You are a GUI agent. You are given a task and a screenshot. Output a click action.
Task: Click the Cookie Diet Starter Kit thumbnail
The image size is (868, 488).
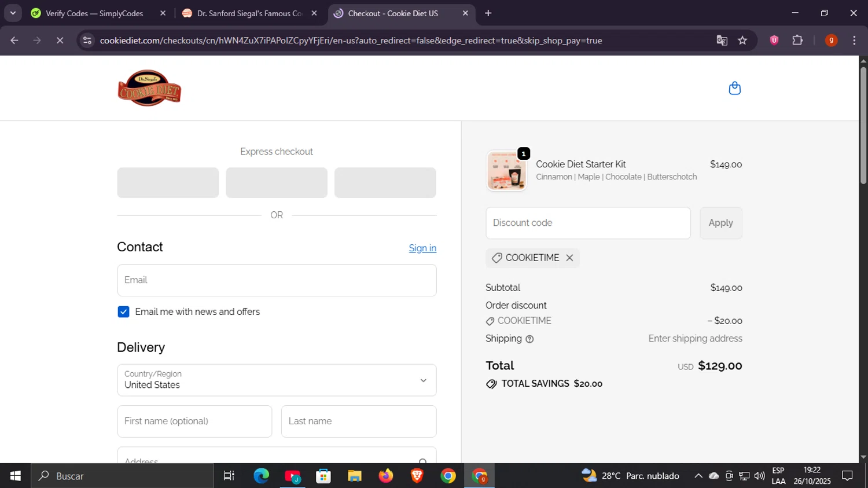pos(507,171)
